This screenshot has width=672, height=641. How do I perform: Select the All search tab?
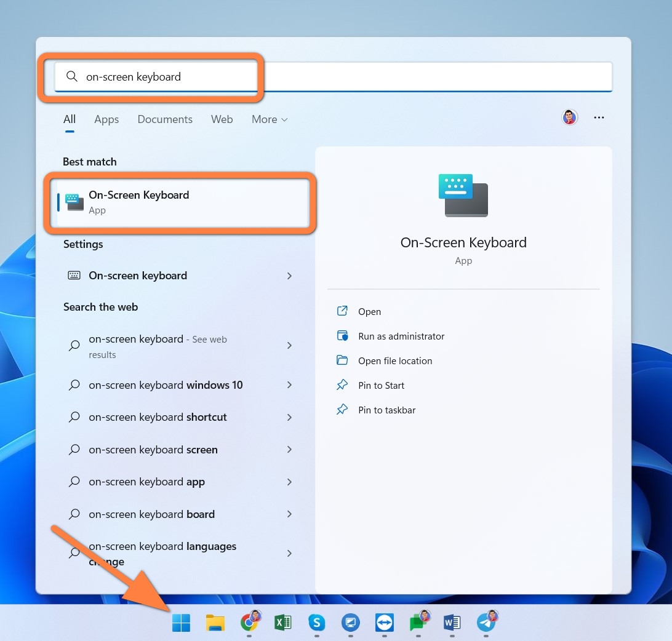pyautogui.click(x=70, y=119)
